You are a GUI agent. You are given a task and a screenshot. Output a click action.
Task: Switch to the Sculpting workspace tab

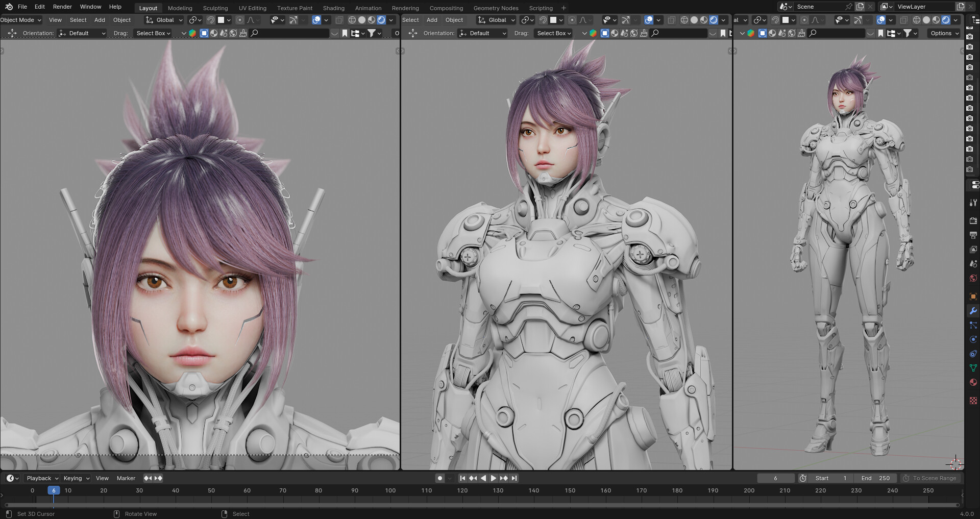[215, 8]
